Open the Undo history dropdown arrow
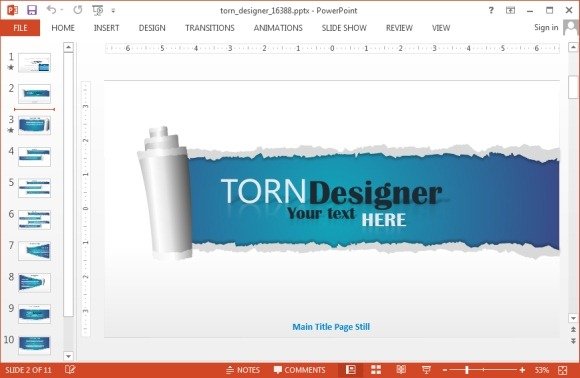This screenshot has width=580, height=378. pyautogui.click(x=62, y=10)
